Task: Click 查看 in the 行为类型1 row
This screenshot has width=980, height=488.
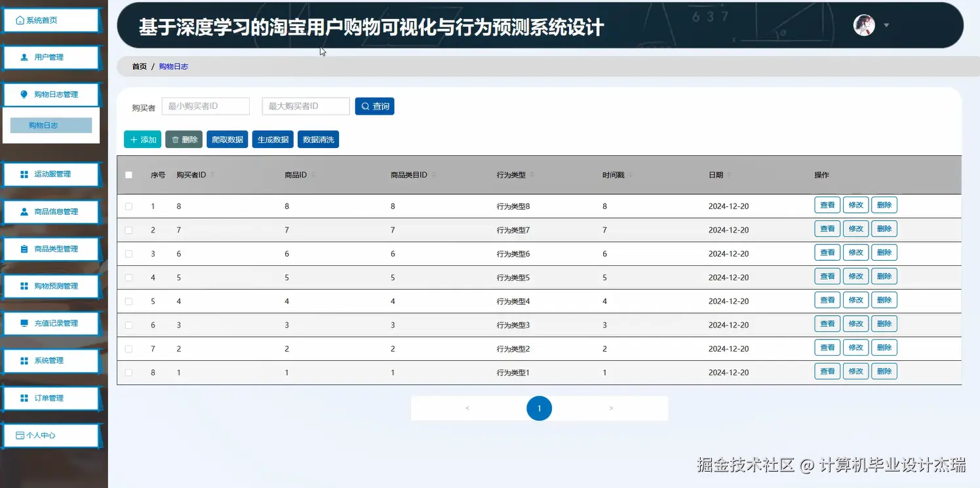Action: pos(827,371)
